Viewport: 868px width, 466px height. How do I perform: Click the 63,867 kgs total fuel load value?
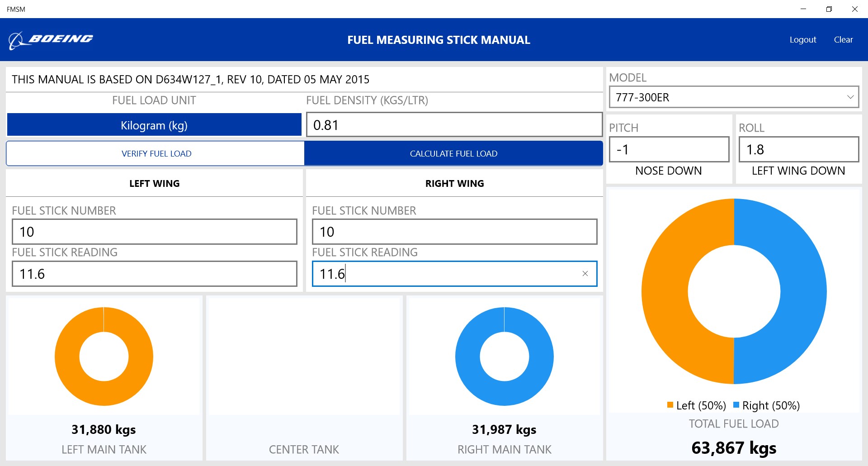point(734,448)
